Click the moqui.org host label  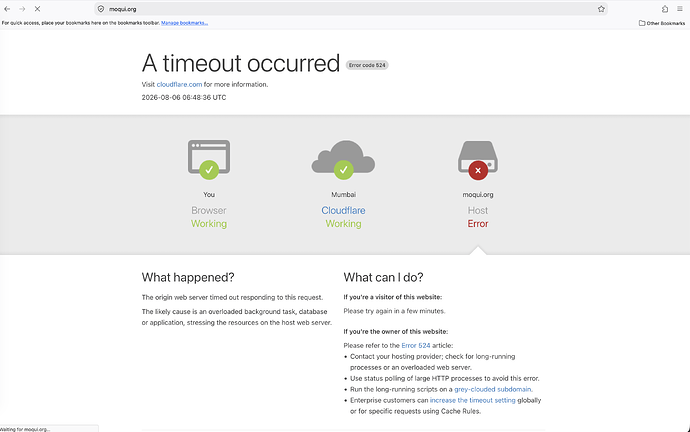pos(478,194)
